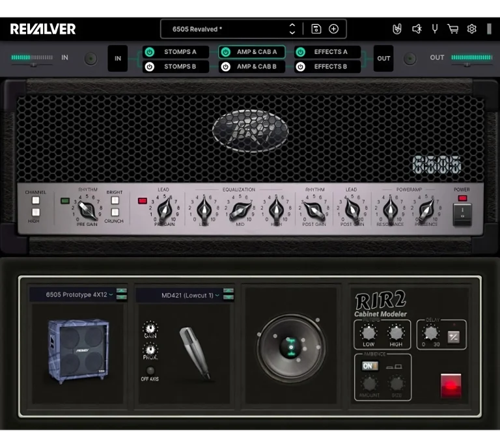Viewport: 500px width, 448px height.
Task: Click the delay phase invert +/- button
Action: (453, 337)
